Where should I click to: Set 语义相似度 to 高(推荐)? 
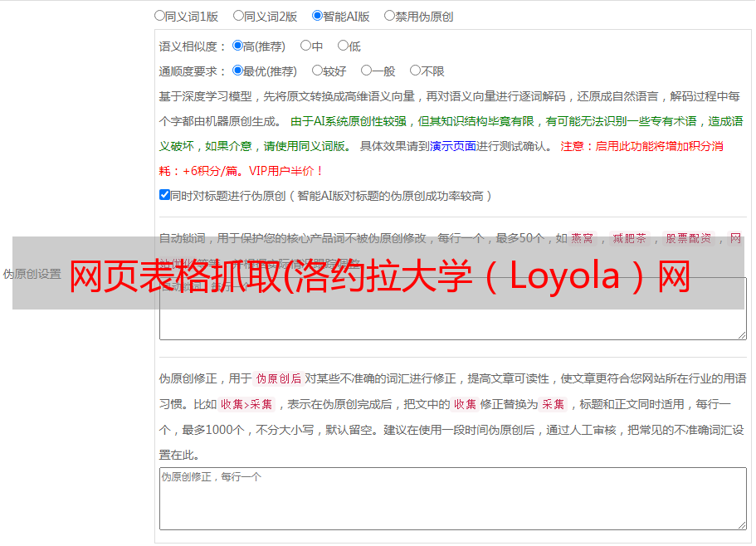[x=237, y=46]
